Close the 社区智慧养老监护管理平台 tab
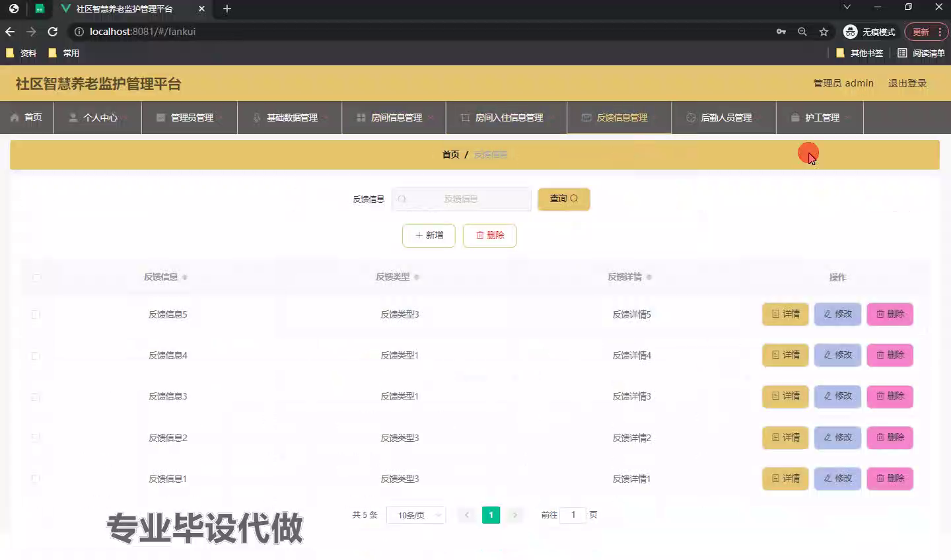Viewport: 951px width, 560px height. coord(201,9)
